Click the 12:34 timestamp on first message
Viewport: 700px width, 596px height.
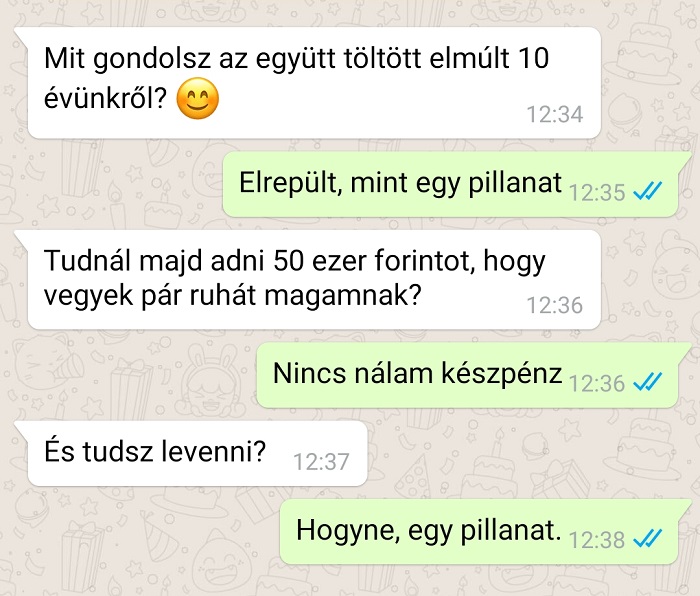[555, 114]
